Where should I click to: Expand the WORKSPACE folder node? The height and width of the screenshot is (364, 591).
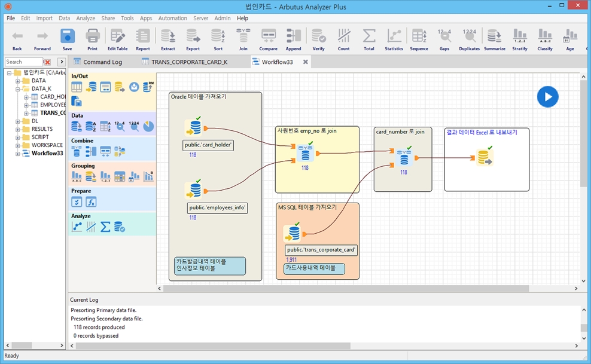pyautogui.click(x=18, y=145)
